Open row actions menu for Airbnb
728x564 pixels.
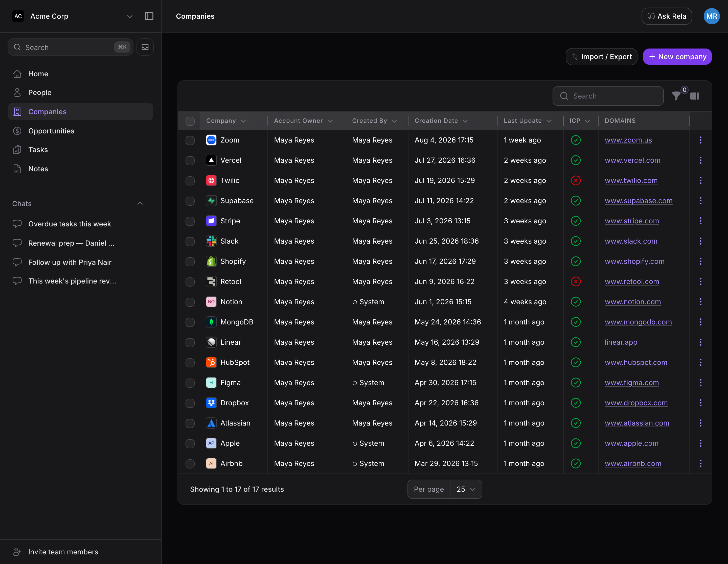[700, 463]
